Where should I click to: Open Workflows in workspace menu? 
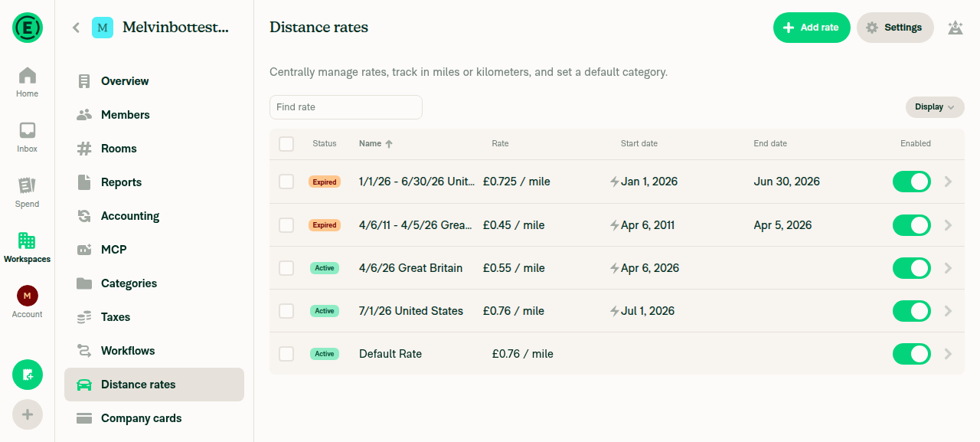click(154, 351)
